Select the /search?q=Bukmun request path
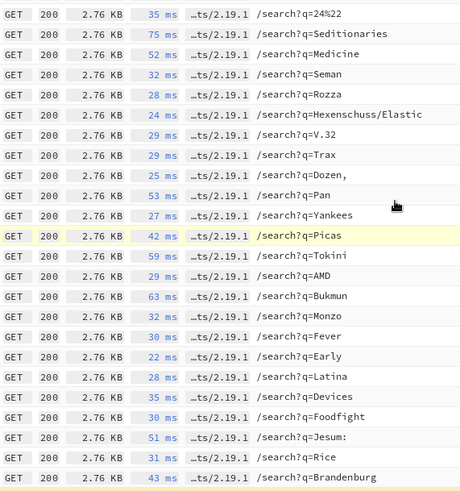Screen dimensions: 460x491 click(x=302, y=296)
